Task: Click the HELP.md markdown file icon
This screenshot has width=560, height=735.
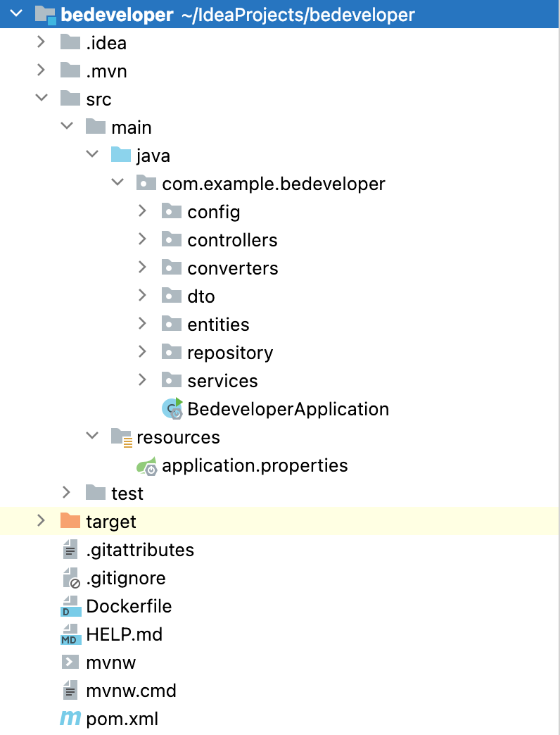Action: coord(70,634)
